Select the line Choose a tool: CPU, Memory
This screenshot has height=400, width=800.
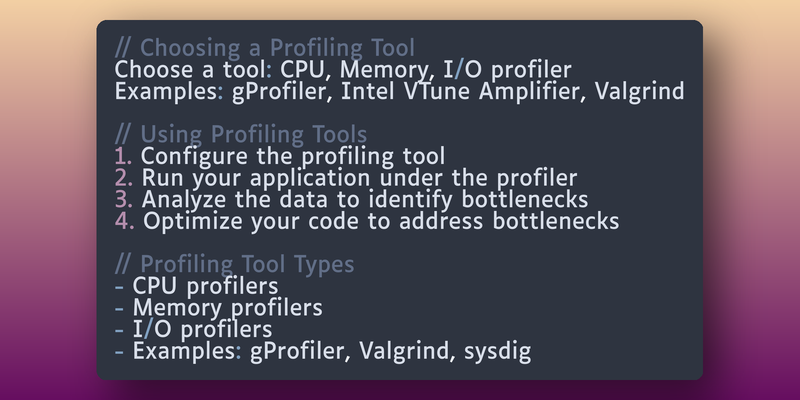point(343,70)
